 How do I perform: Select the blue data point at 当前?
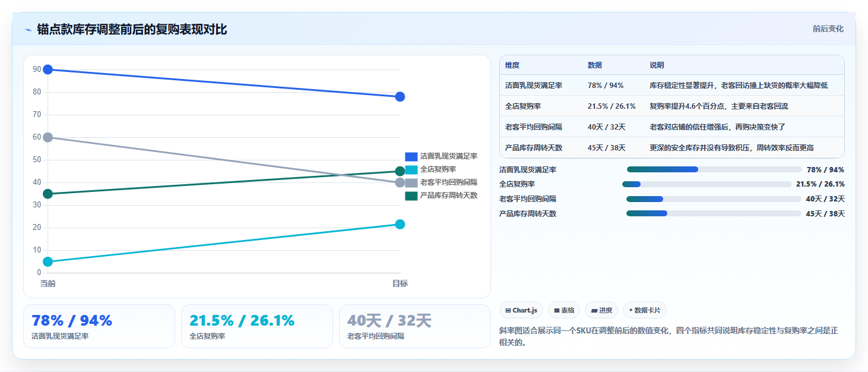48,70
